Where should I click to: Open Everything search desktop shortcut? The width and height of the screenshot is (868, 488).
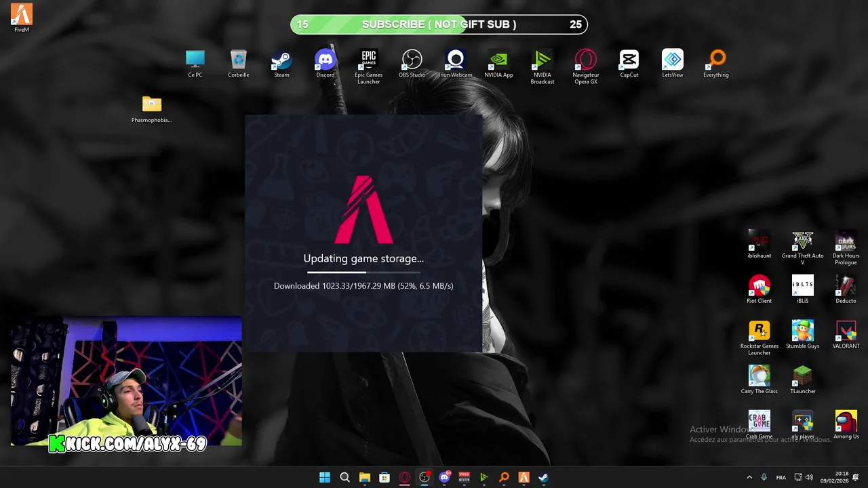[x=715, y=64]
